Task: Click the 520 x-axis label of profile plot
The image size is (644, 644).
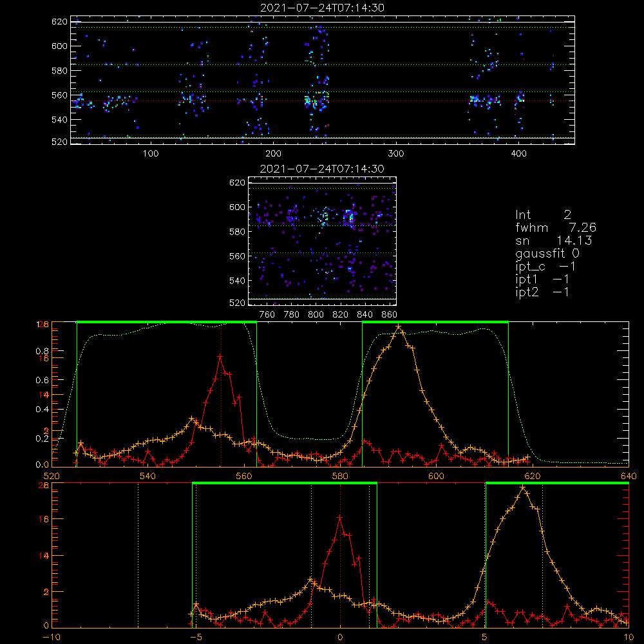Action: [52, 476]
